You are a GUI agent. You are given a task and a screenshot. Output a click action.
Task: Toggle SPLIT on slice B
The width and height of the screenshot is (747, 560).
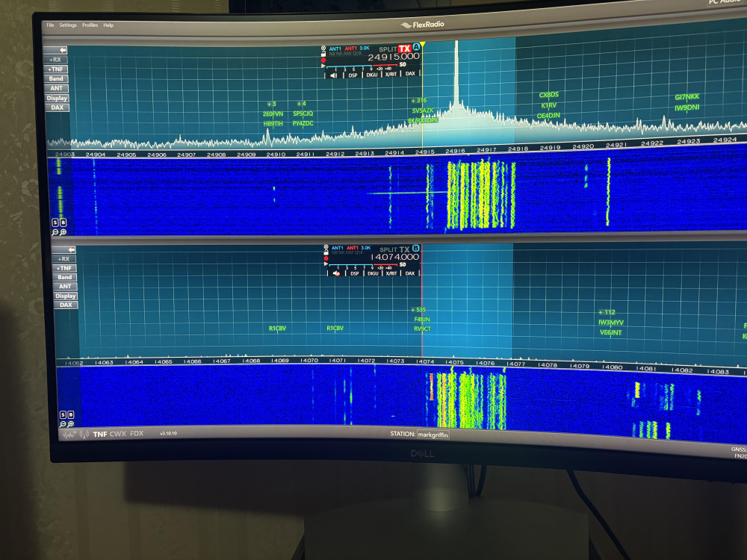[x=388, y=249]
